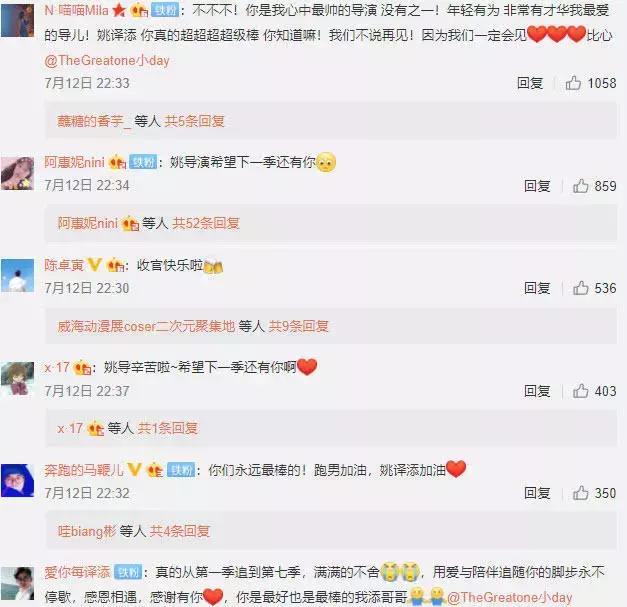Open 威海动漫展coser二次元聚集地 profile link
The height and width of the screenshot is (607, 627).
(146, 326)
